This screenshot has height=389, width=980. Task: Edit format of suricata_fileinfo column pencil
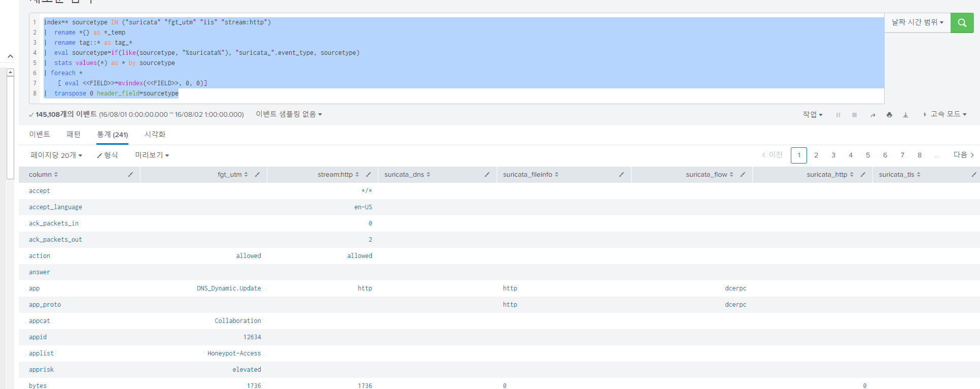[621, 174]
